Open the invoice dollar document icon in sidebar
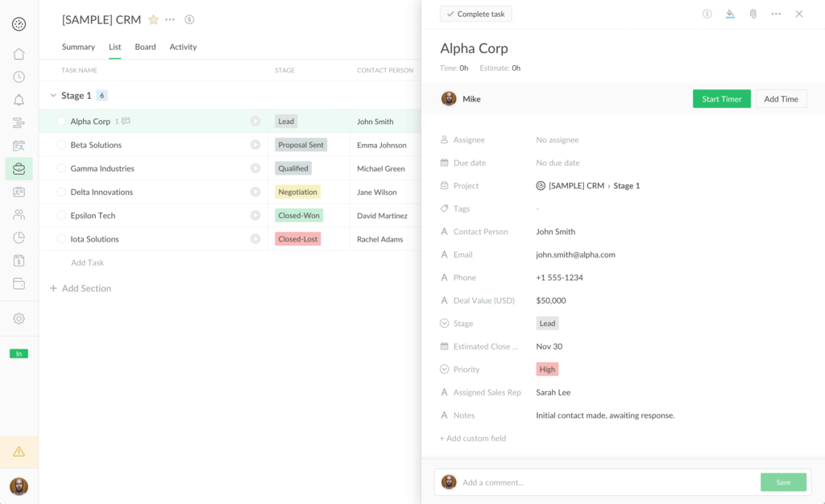The width and height of the screenshot is (825, 504). click(19, 260)
